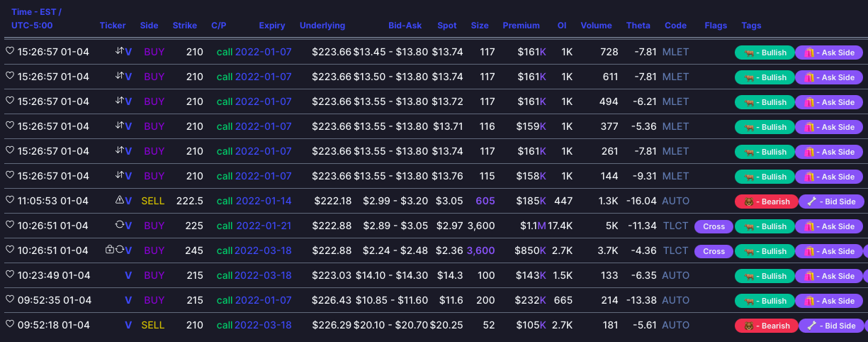Image resolution: width=868 pixels, height=342 pixels.
Task: Click the cycle arrows icon on the 225 strike row
Action: (120, 226)
